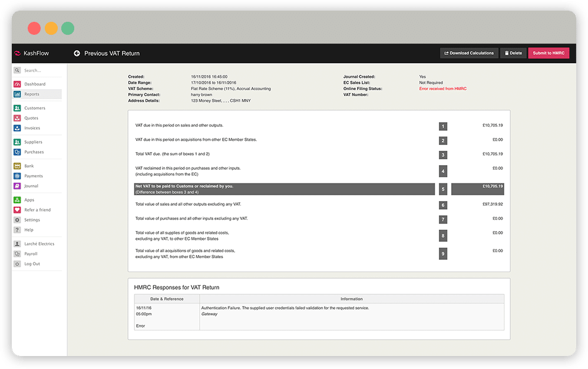Click the back arrow beside Previous VAT Return
The width and height of the screenshot is (588, 369).
pyautogui.click(x=77, y=54)
